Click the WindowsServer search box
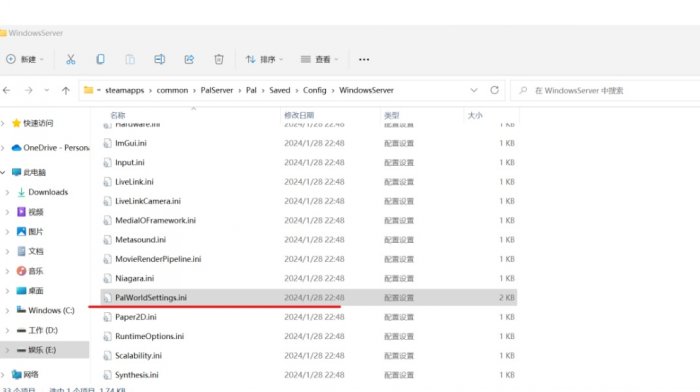This screenshot has height=392, width=700. click(x=605, y=91)
